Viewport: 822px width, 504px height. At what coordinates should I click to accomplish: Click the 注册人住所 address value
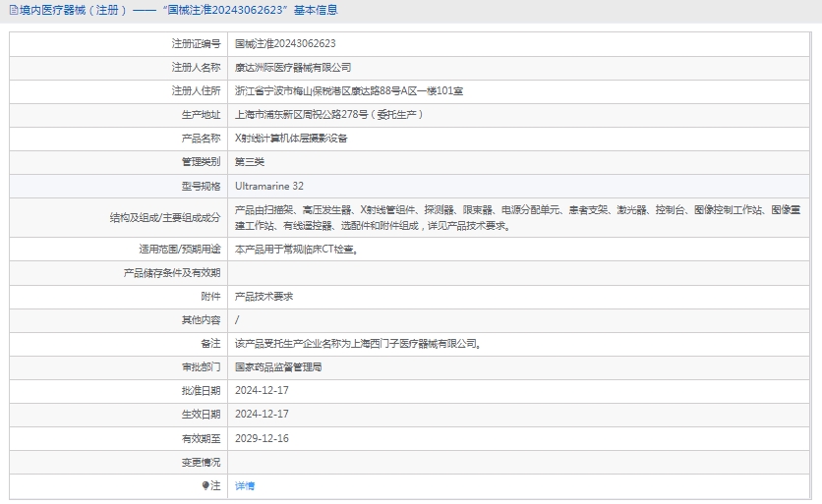coord(348,91)
